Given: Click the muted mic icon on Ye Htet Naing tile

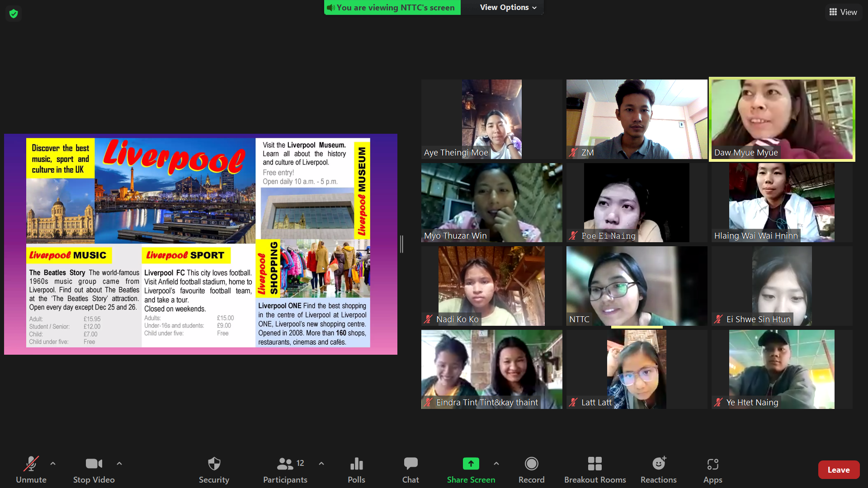Looking at the screenshot, I should (x=718, y=403).
